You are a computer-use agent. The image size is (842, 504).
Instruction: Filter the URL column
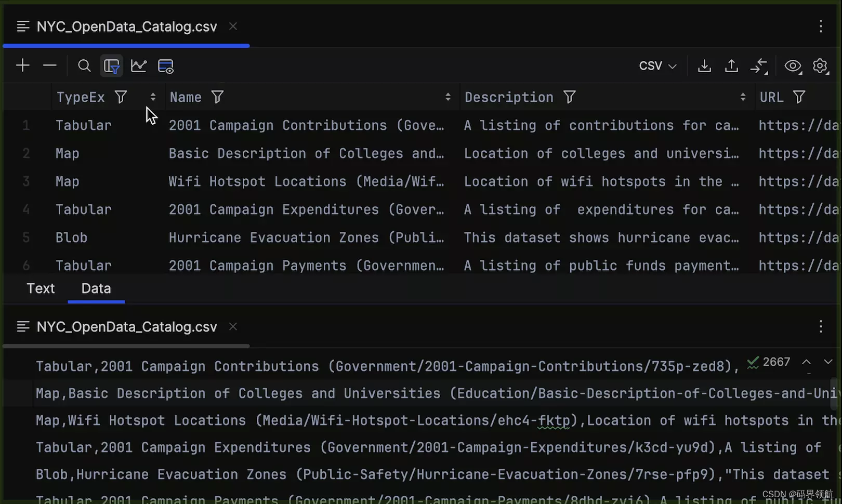point(799,97)
